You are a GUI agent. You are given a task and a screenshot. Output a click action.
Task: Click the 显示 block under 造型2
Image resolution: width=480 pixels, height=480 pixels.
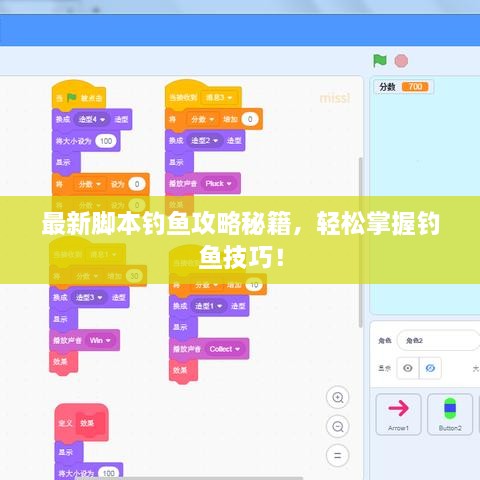click(179, 162)
